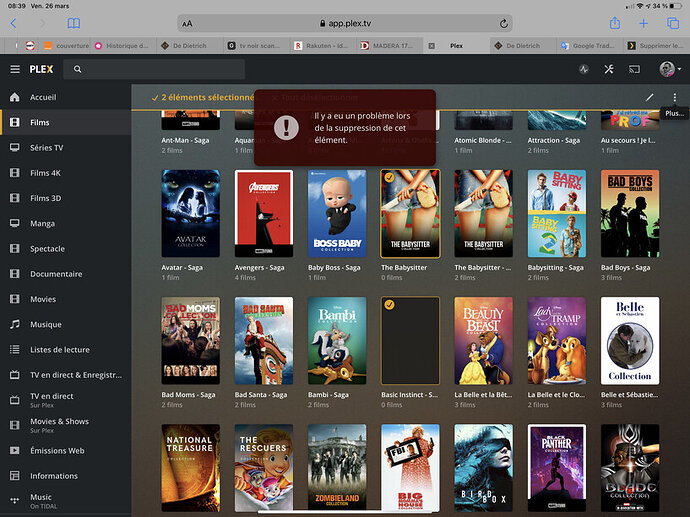Viewport: 690px width, 517px height.
Task: Uncheck Basic Instinct selection checkmark
Action: pyautogui.click(x=389, y=304)
